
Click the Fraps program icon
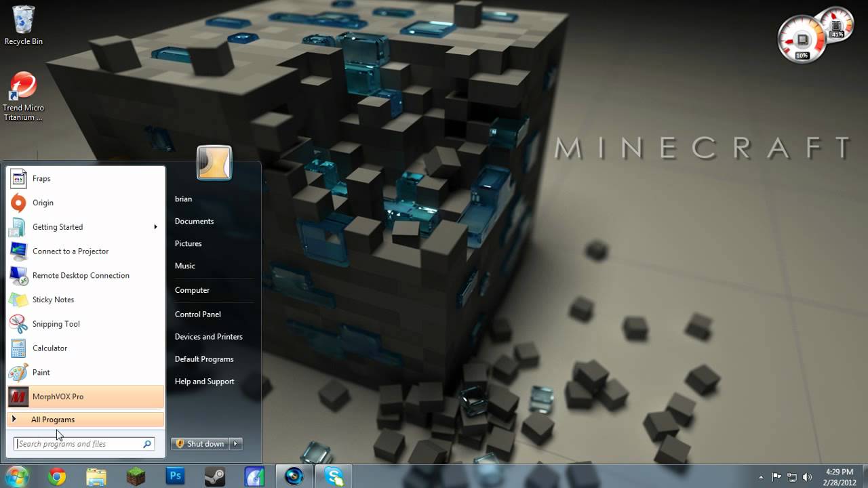point(18,178)
